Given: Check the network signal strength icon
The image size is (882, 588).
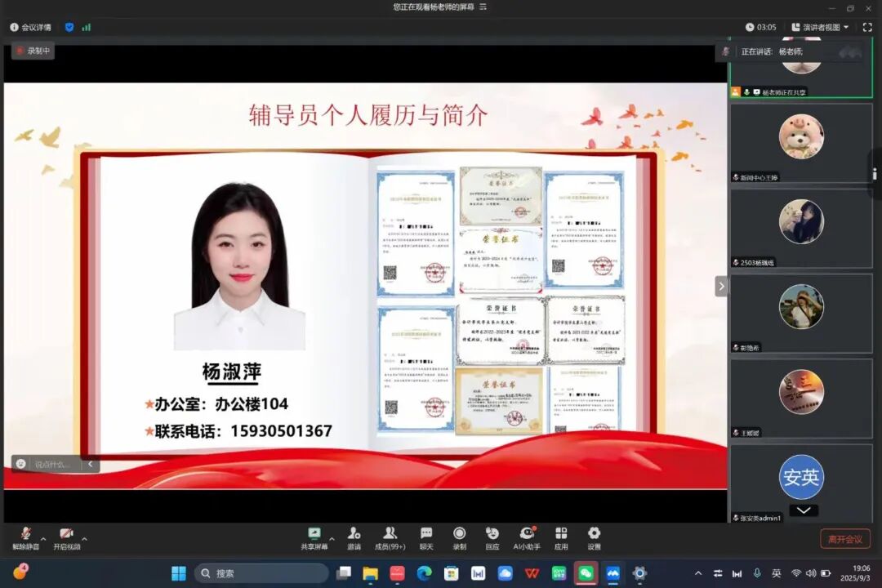Looking at the screenshot, I should pos(86,27).
